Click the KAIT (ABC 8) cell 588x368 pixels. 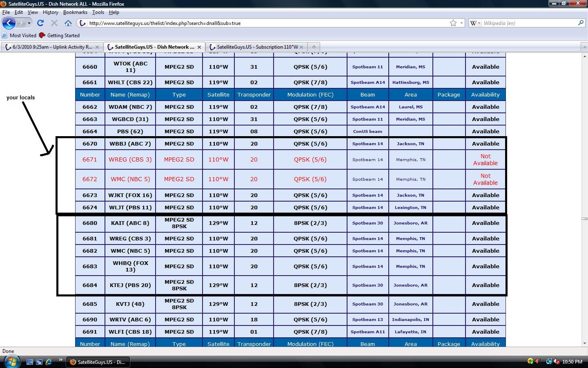click(x=130, y=223)
